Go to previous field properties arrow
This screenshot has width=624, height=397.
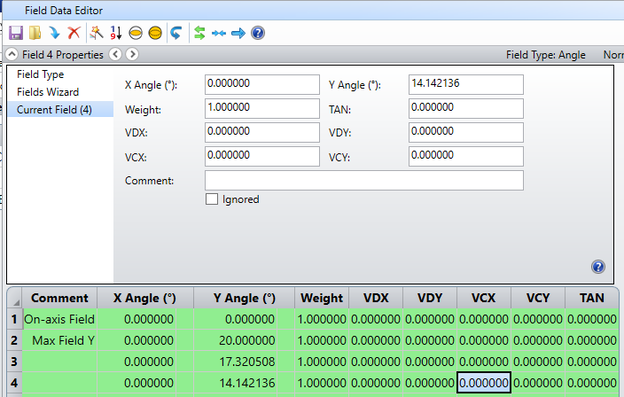point(115,54)
